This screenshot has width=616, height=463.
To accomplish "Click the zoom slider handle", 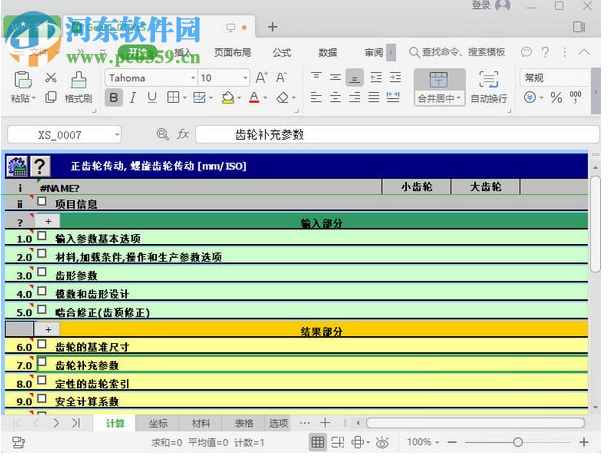I will [518, 442].
